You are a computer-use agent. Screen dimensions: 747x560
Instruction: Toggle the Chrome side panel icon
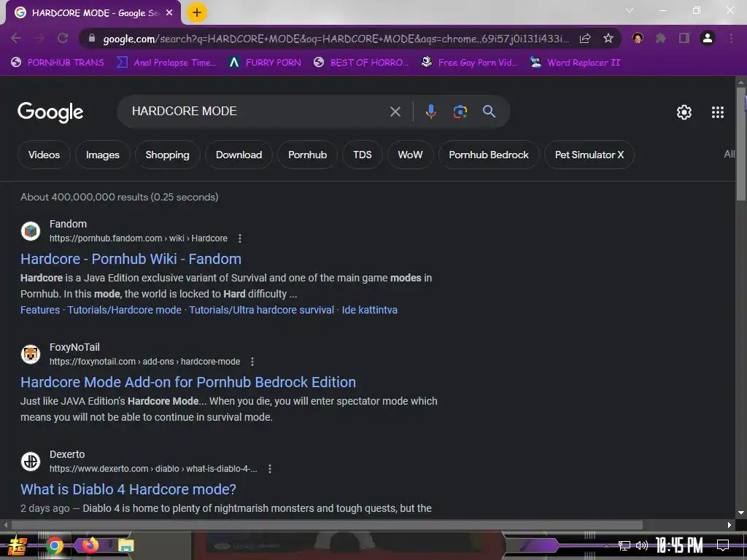pyautogui.click(x=684, y=38)
